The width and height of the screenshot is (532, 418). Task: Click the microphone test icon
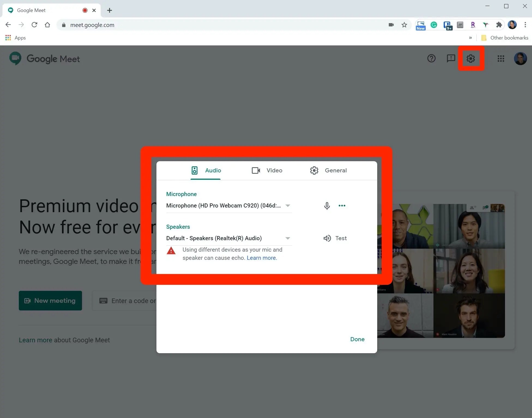[x=327, y=206]
